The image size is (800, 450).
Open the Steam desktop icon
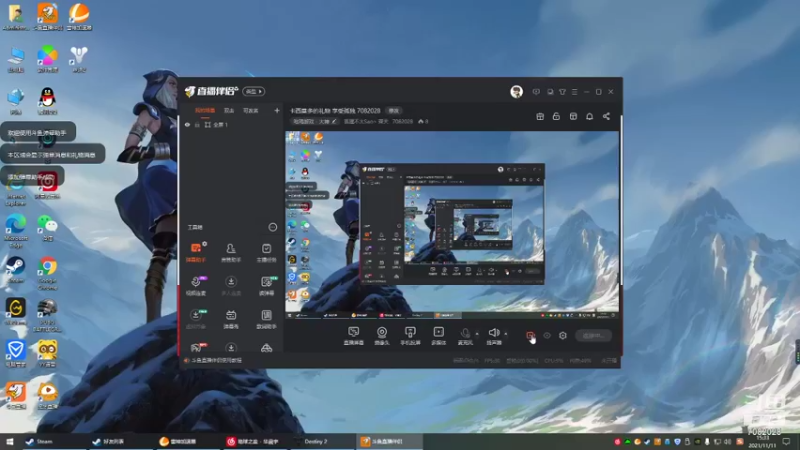tap(16, 270)
